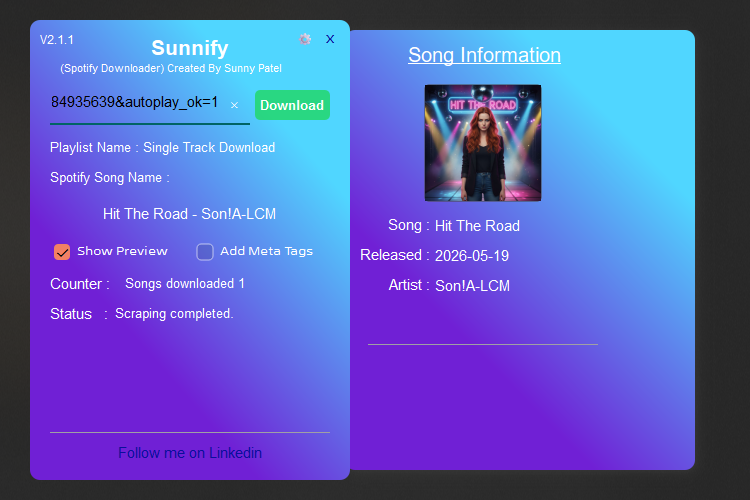Enable the Add Meta Tags checkbox
The image size is (750, 500).
coord(205,252)
